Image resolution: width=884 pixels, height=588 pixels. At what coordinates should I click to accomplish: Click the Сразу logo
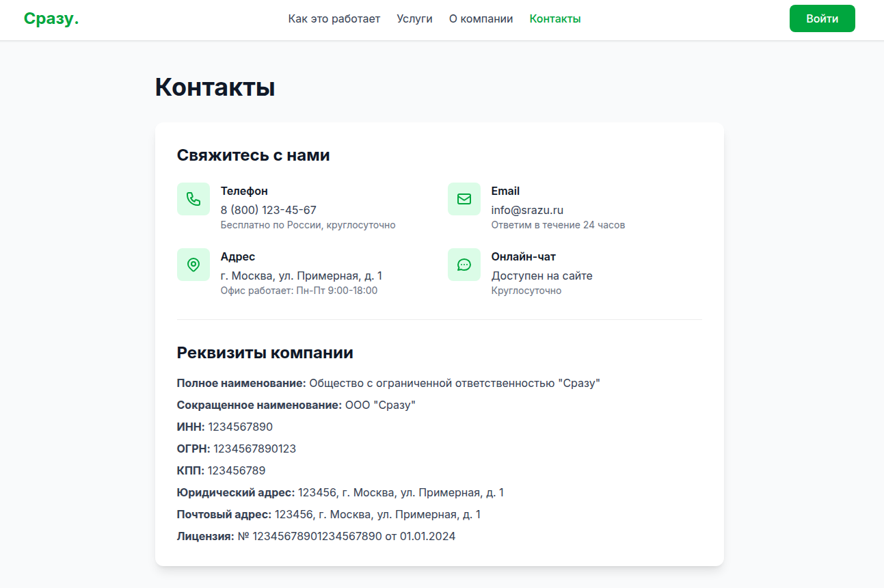(x=51, y=18)
